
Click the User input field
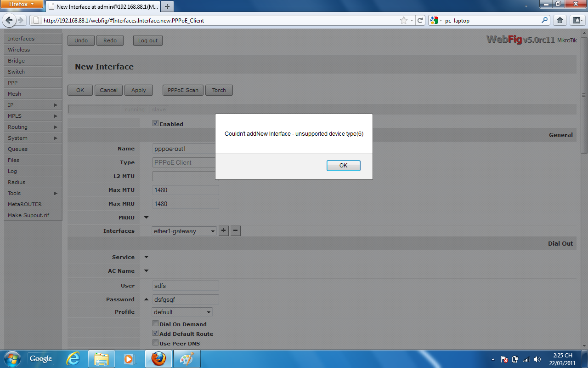[x=185, y=285]
